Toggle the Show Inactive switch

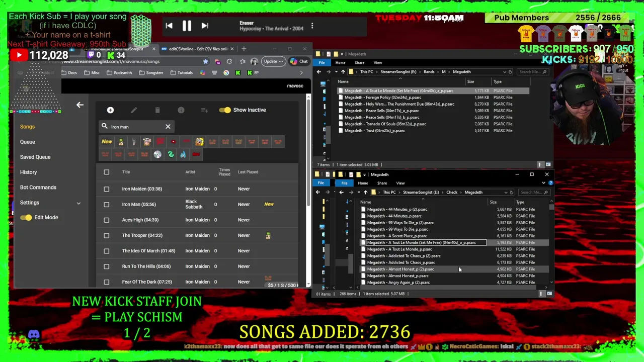point(225,110)
